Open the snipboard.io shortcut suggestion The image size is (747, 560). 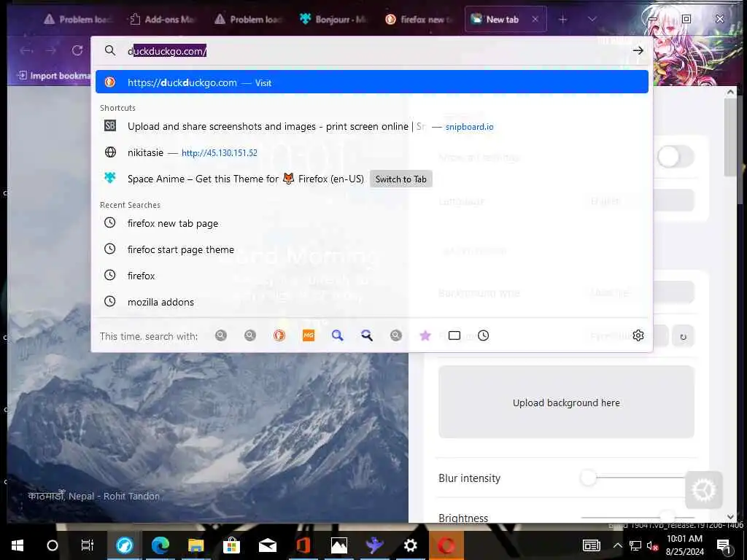(x=371, y=126)
